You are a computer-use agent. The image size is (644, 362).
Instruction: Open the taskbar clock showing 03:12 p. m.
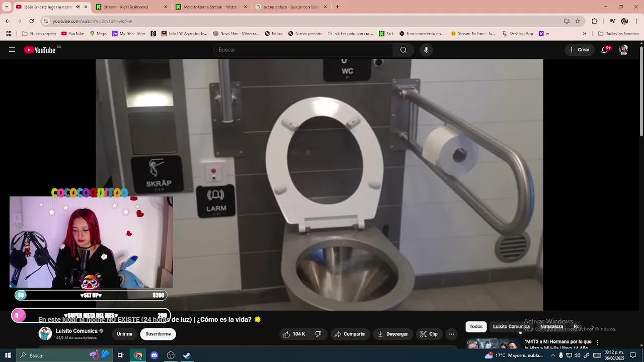614,355
